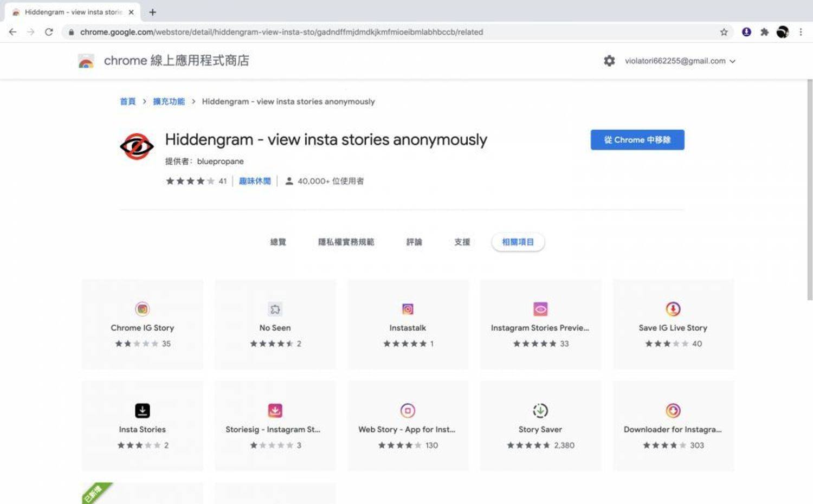Click the Storiesig pink download icon
The image size is (813, 504).
point(275,410)
